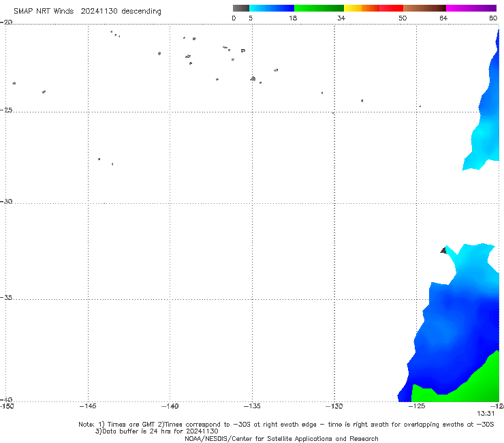Click the 'Times are GMT' note line
This screenshot has height=443, width=504.
click(286, 425)
